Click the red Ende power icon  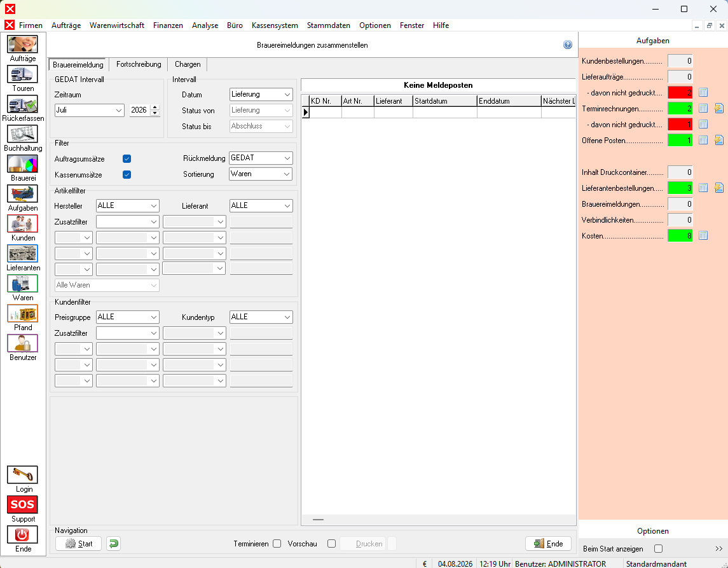click(22, 534)
